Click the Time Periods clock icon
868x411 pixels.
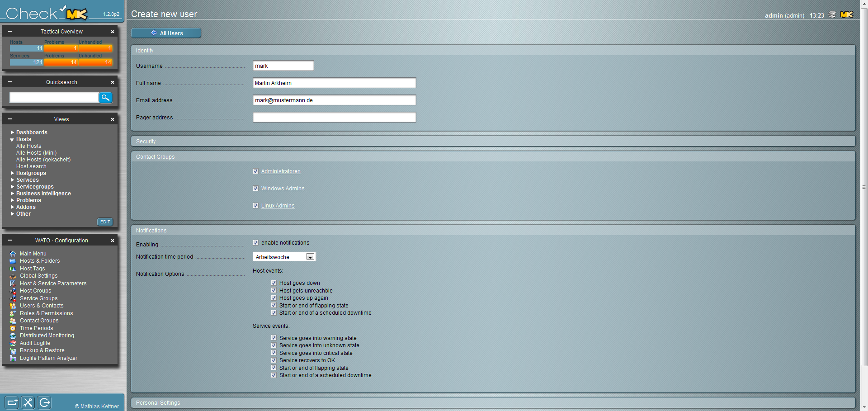click(13, 328)
